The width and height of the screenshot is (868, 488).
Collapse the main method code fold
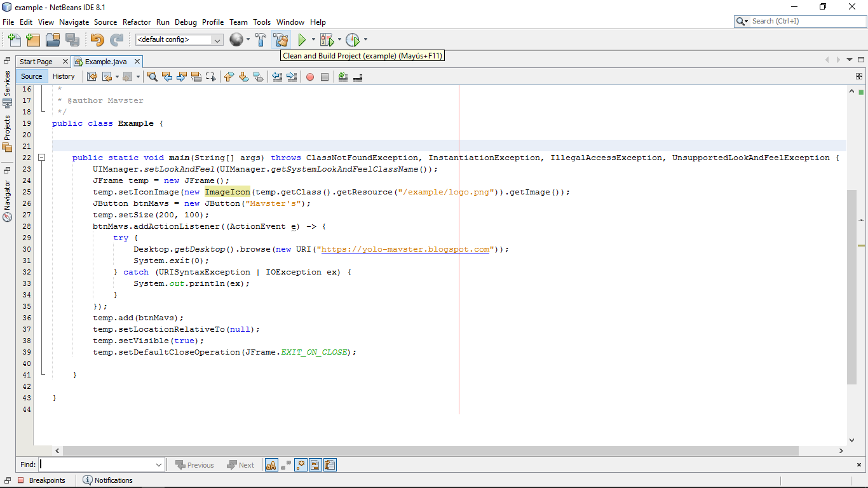point(42,156)
